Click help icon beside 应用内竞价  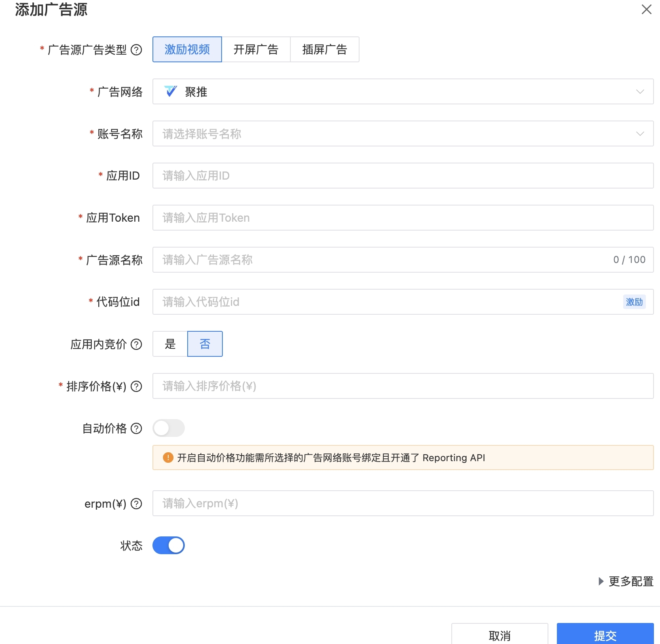click(x=137, y=344)
